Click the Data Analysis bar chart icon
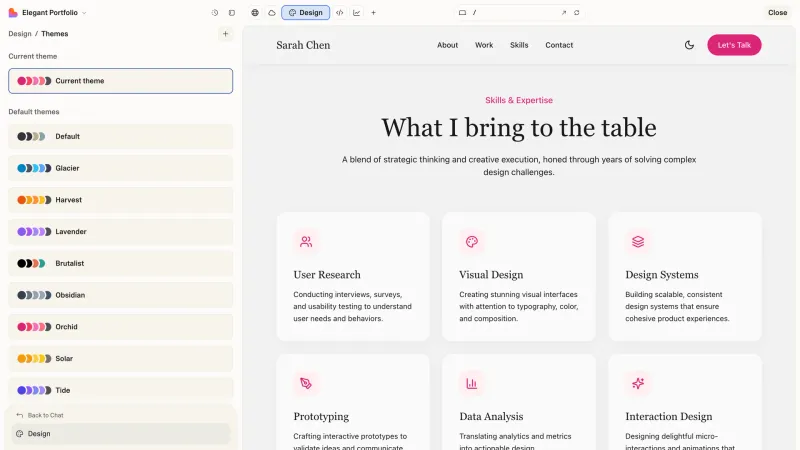 pyautogui.click(x=472, y=383)
